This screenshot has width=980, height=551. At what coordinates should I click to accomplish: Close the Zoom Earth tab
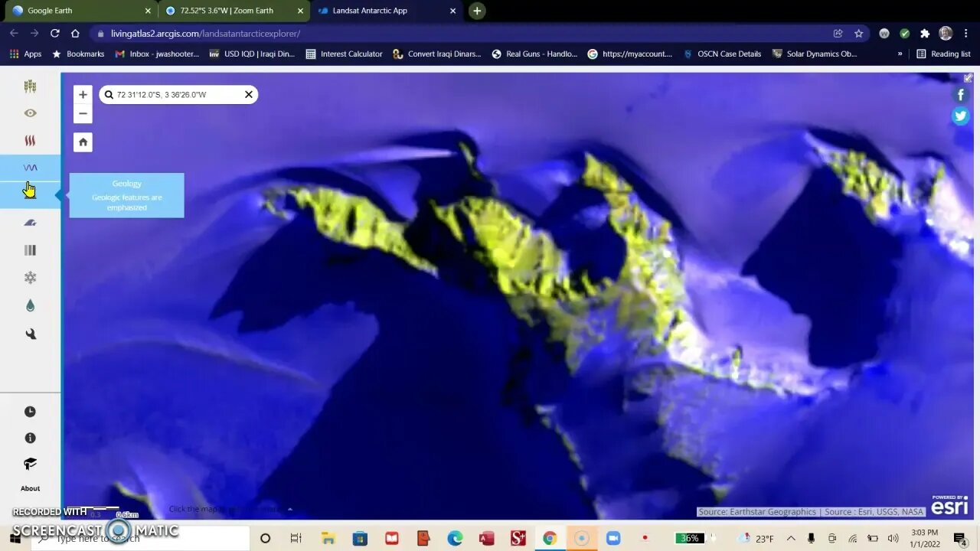[x=300, y=11]
